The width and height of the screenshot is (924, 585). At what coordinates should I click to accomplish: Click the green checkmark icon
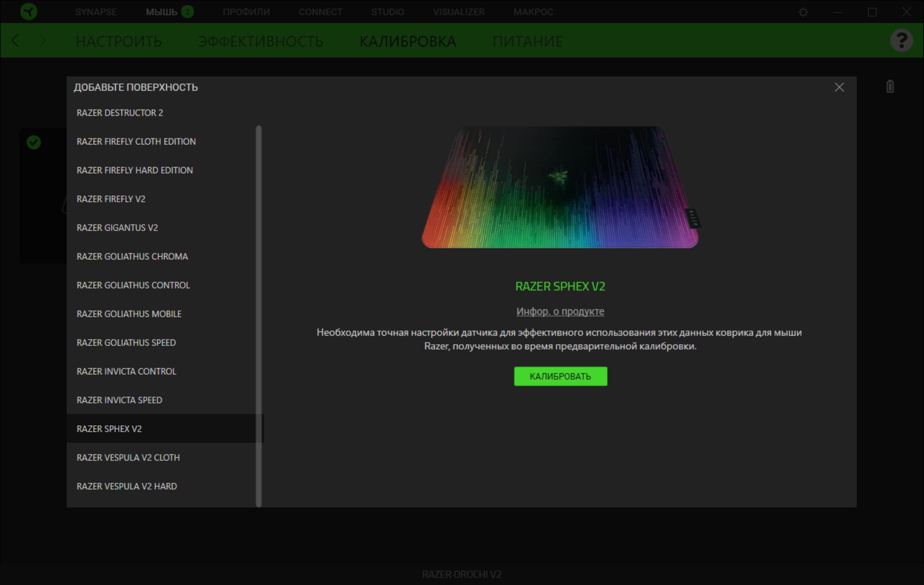coord(34,142)
